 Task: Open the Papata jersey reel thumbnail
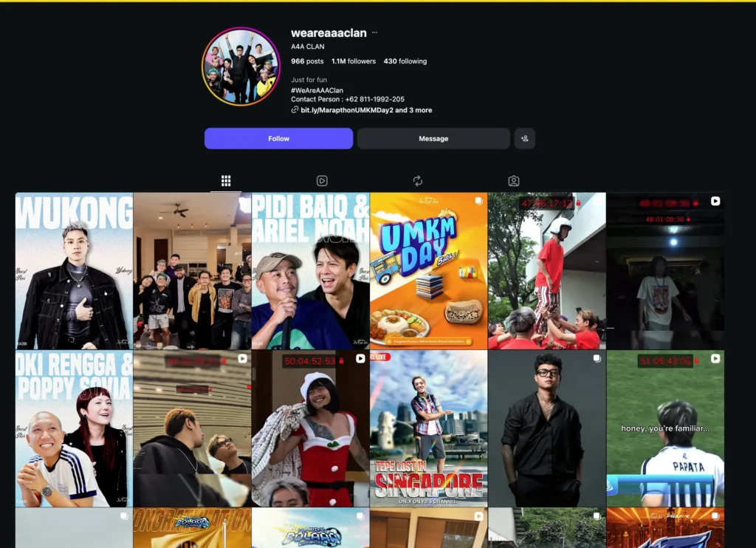click(665, 429)
